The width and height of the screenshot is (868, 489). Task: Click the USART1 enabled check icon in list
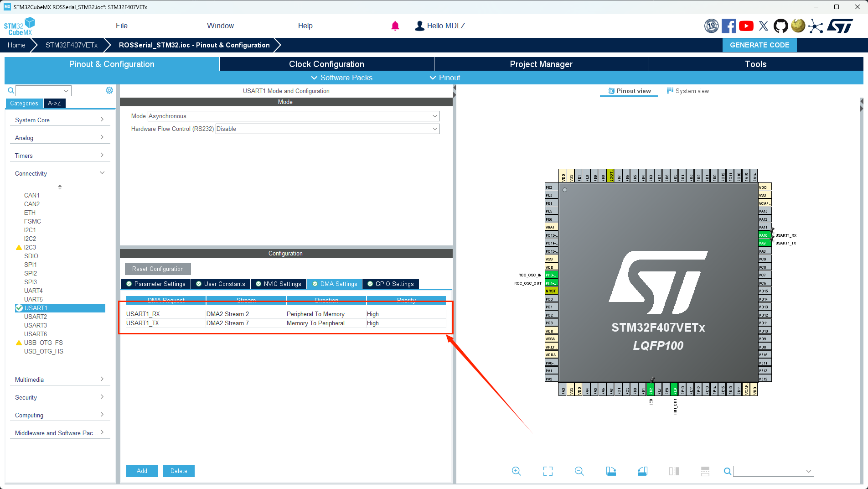(x=19, y=308)
